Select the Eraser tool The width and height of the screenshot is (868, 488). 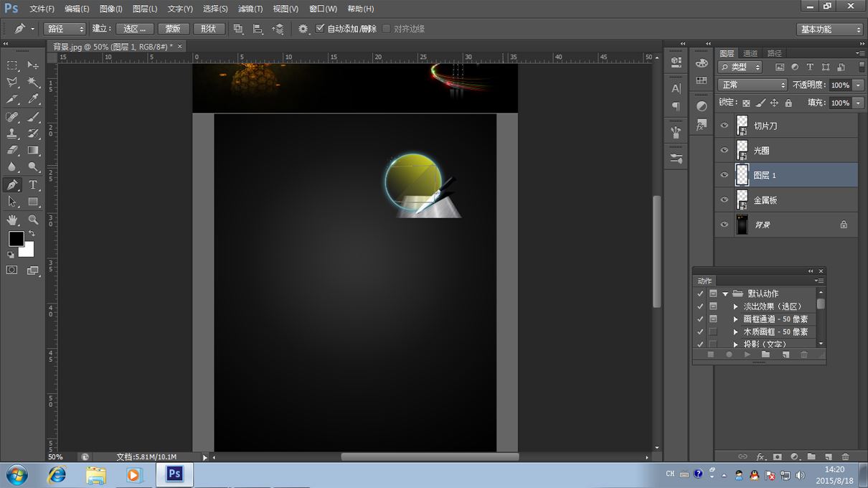tap(12, 151)
